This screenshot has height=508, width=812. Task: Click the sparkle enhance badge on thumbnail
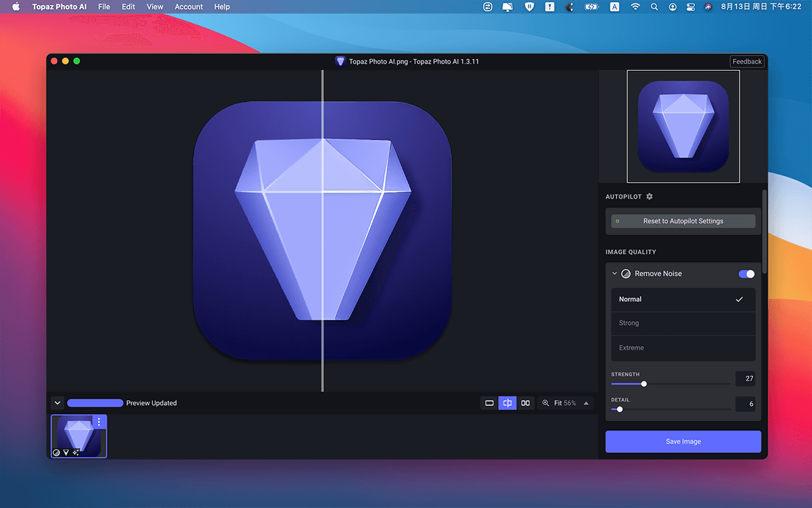(x=76, y=452)
